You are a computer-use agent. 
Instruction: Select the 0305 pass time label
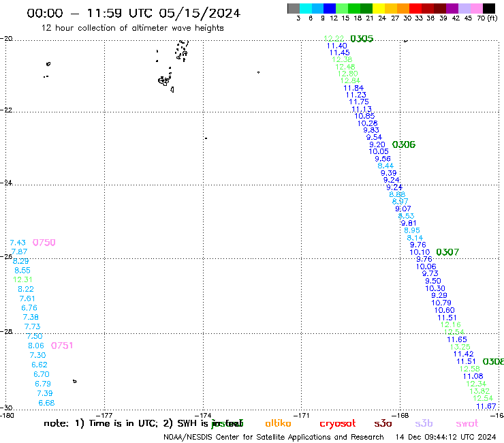click(362, 39)
